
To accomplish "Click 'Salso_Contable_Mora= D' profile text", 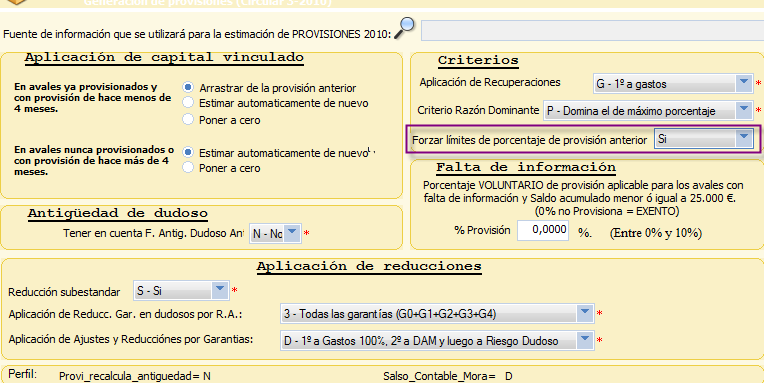I will click(448, 376).
